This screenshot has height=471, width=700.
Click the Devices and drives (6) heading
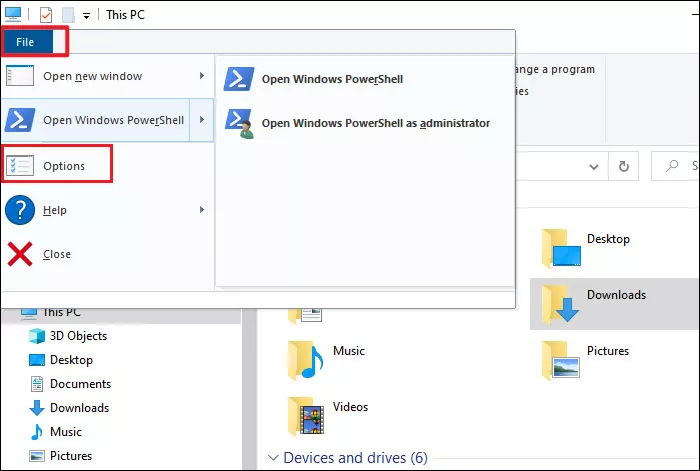pyautogui.click(x=355, y=458)
